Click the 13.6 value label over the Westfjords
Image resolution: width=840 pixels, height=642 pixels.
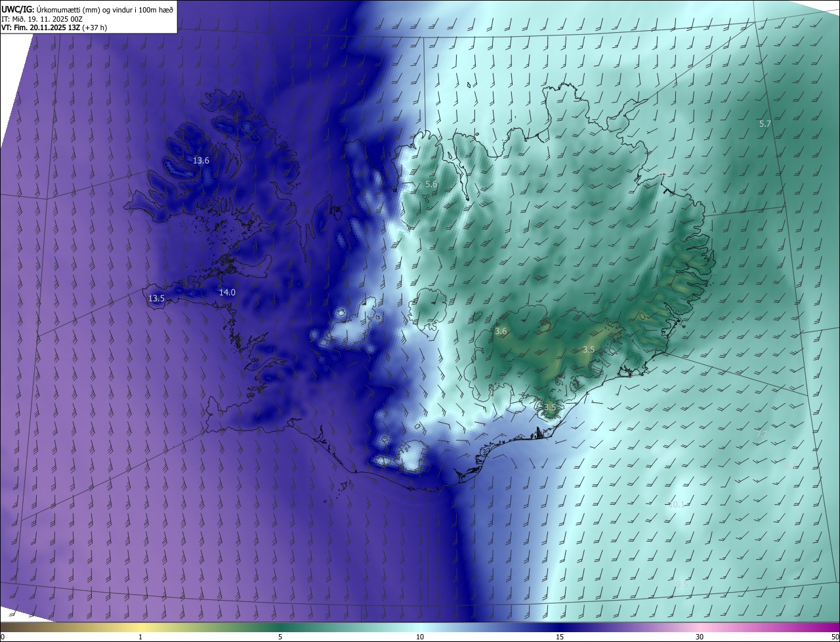(201, 161)
